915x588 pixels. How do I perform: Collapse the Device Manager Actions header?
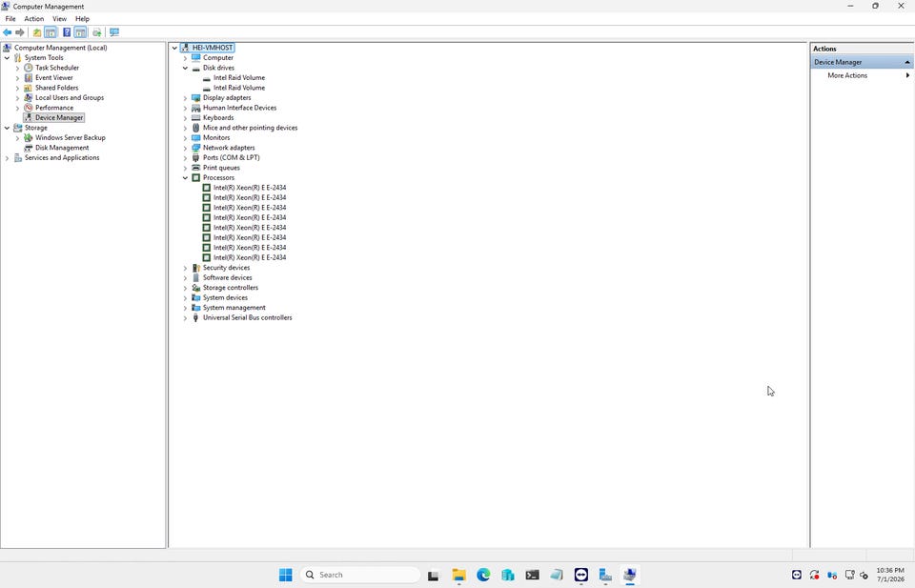(x=907, y=62)
